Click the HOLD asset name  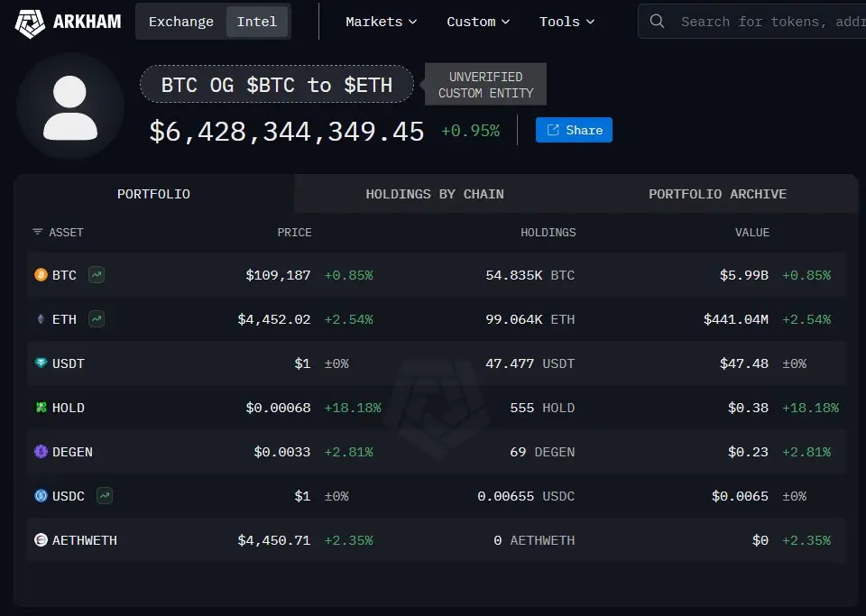pyautogui.click(x=68, y=408)
